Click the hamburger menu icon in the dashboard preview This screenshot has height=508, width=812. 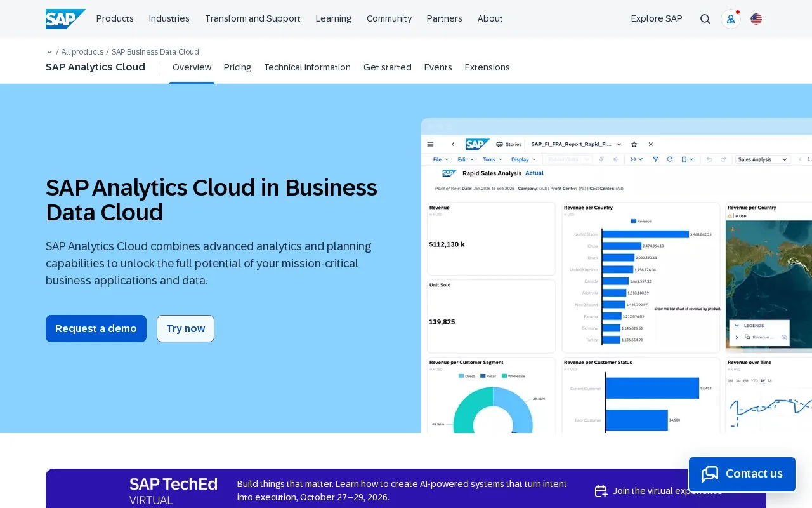pyautogui.click(x=430, y=144)
